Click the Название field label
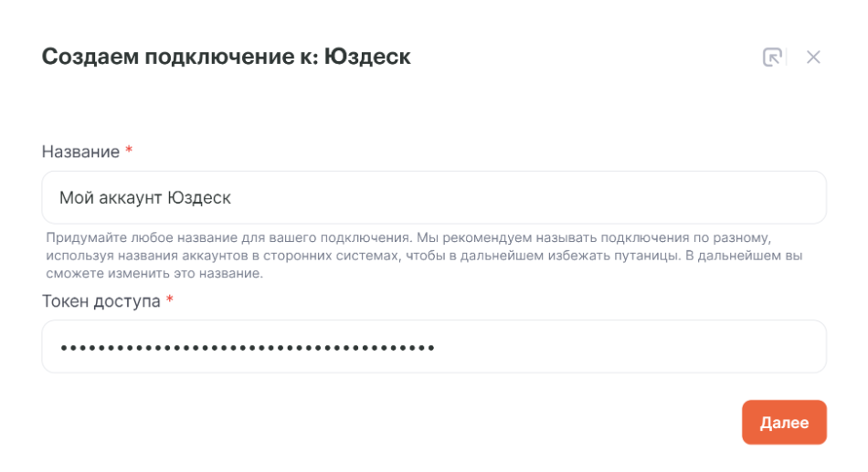 coord(80,152)
